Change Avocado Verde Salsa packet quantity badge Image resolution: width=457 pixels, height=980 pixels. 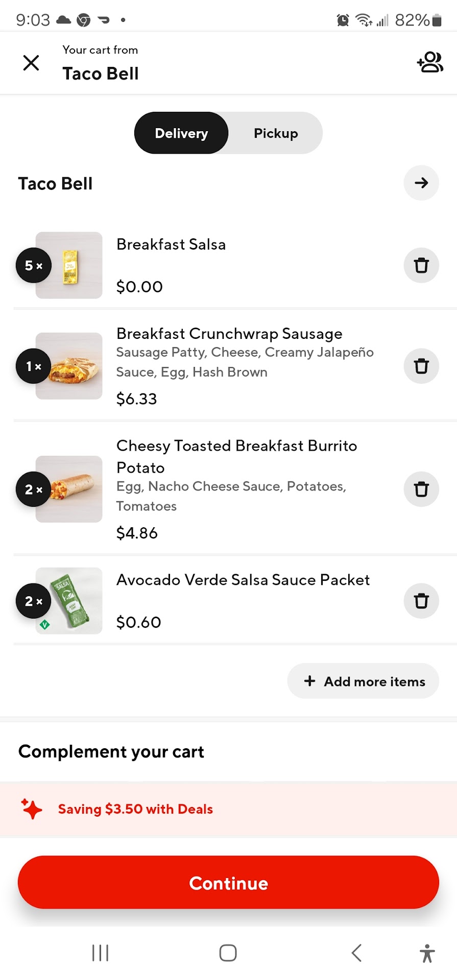coord(34,601)
